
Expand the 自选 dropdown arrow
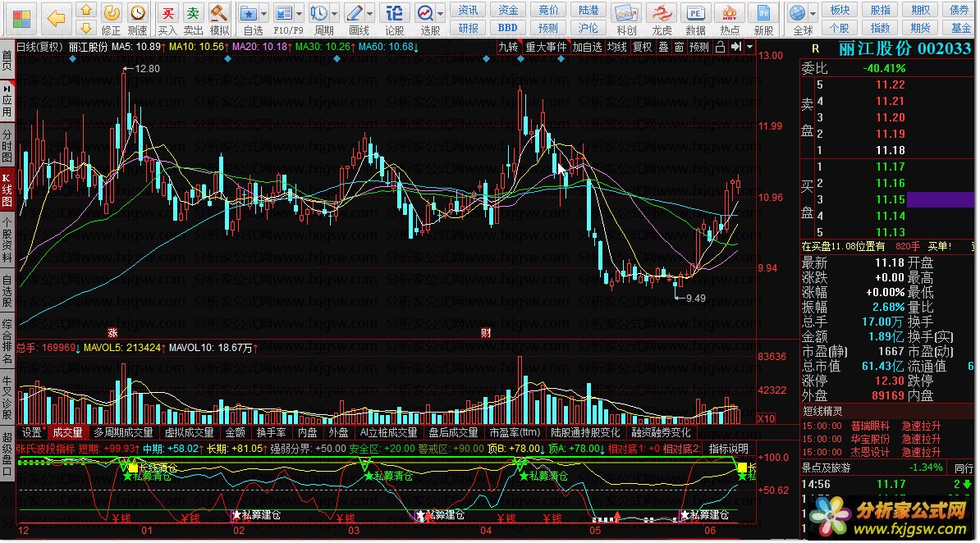pos(264,13)
